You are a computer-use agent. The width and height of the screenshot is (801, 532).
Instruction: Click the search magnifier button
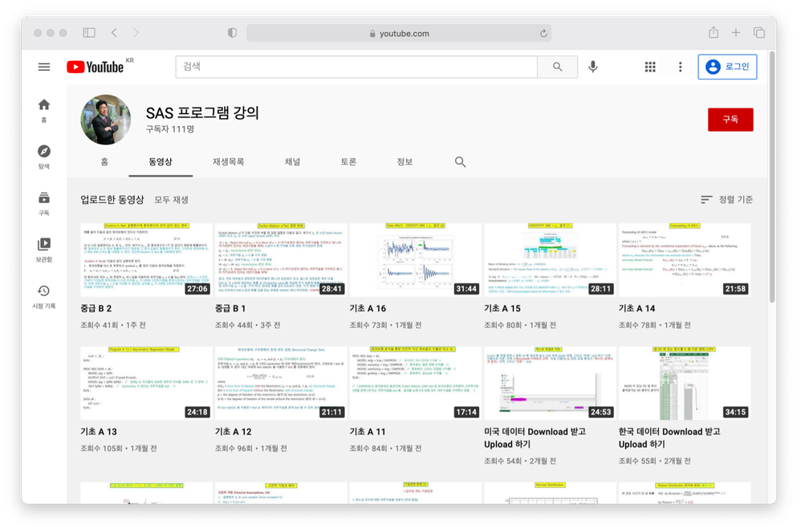[x=557, y=67]
